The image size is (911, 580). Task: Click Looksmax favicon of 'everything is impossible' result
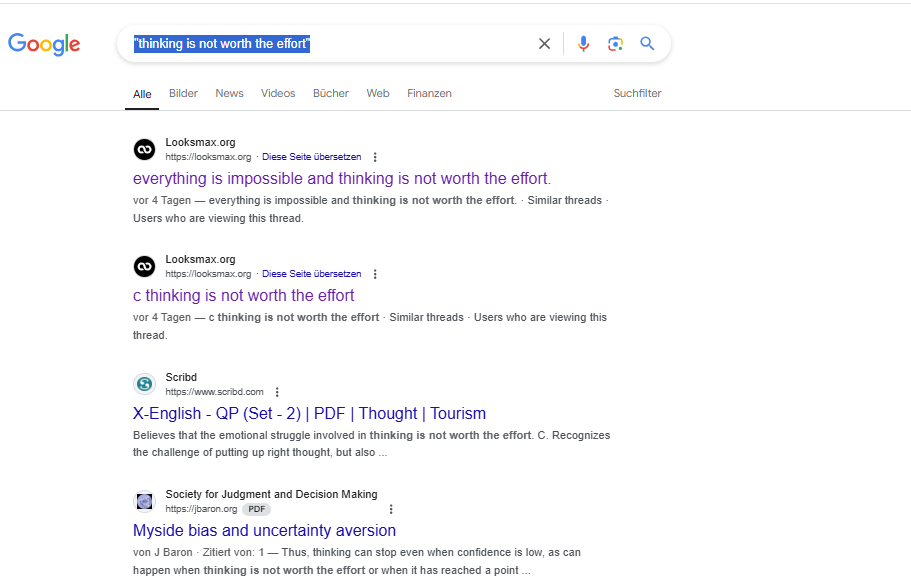coord(145,149)
